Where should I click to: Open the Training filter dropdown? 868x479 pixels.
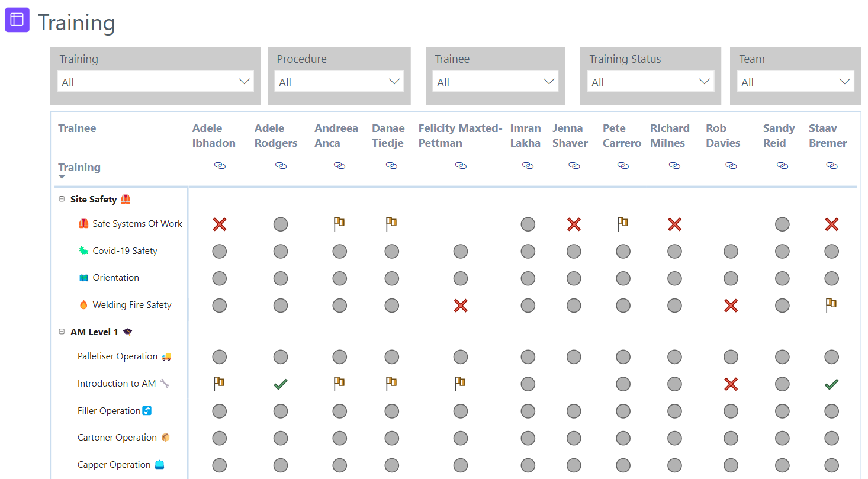tap(155, 82)
